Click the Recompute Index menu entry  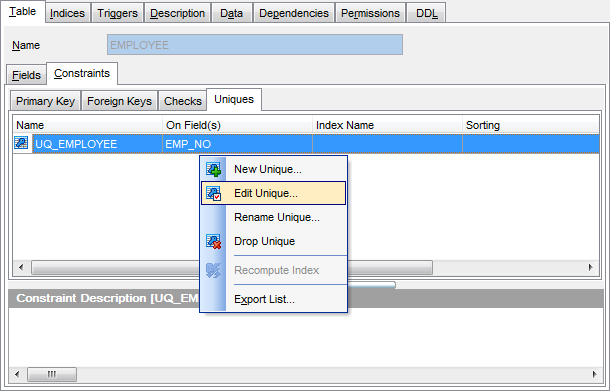tap(273, 270)
